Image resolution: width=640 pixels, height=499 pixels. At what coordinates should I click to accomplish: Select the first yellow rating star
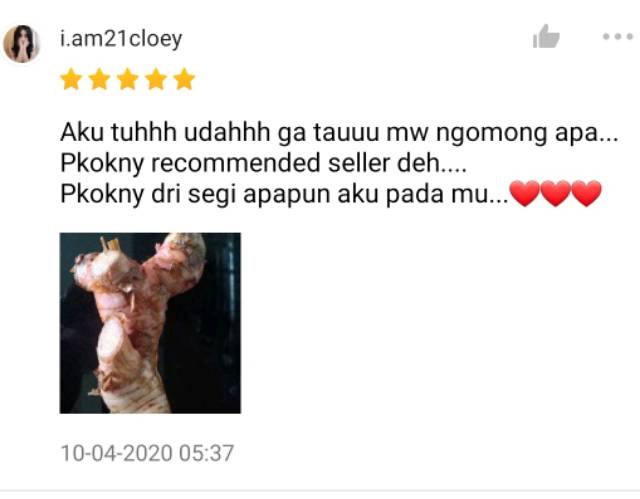click(71, 79)
